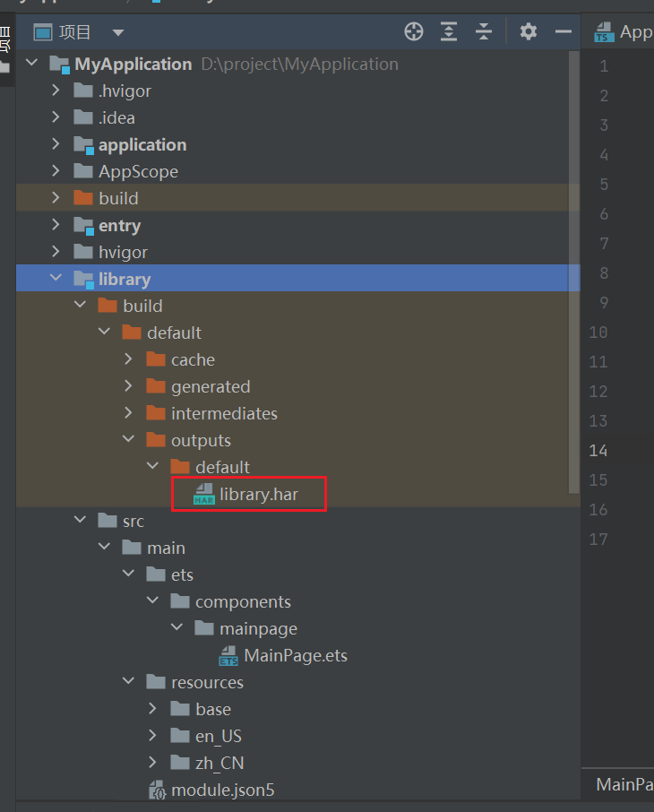Open the project view mode dropdown arrow
Screen dimensions: 654x812
[x=118, y=33]
